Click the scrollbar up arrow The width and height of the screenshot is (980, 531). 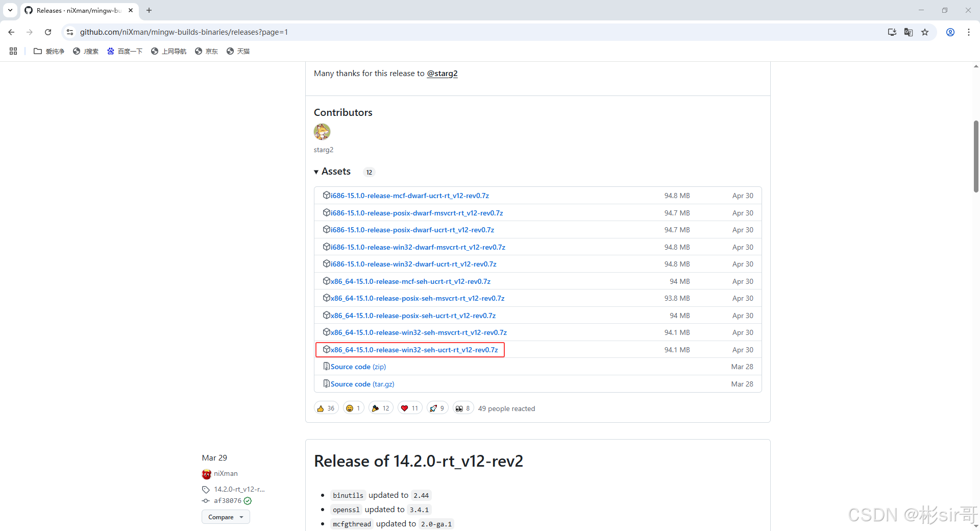[976, 66]
